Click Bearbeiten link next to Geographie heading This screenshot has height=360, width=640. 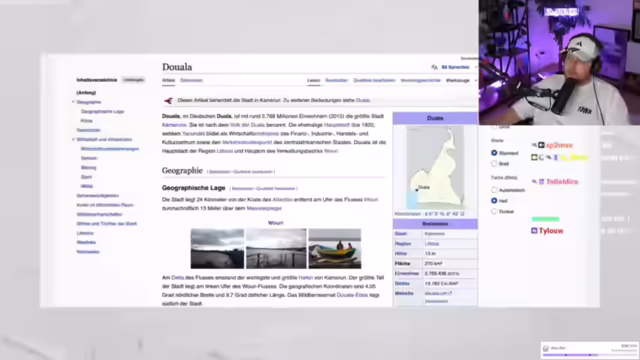point(220,172)
